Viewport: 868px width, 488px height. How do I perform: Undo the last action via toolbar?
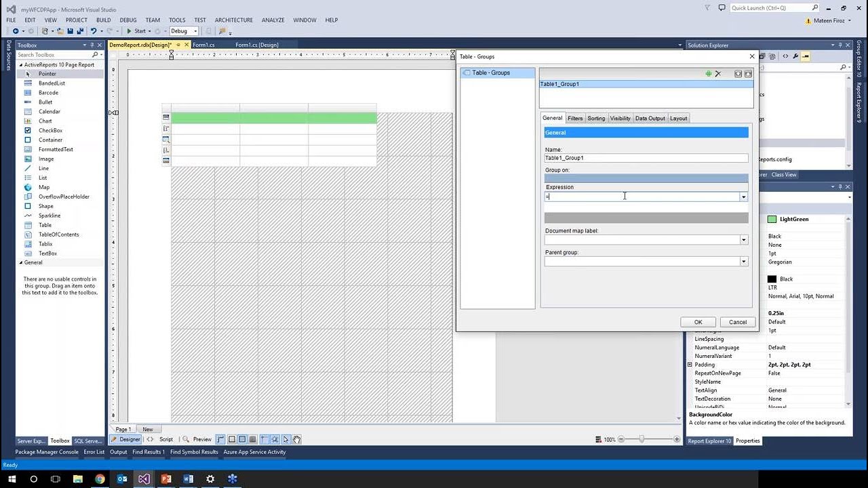94,31
